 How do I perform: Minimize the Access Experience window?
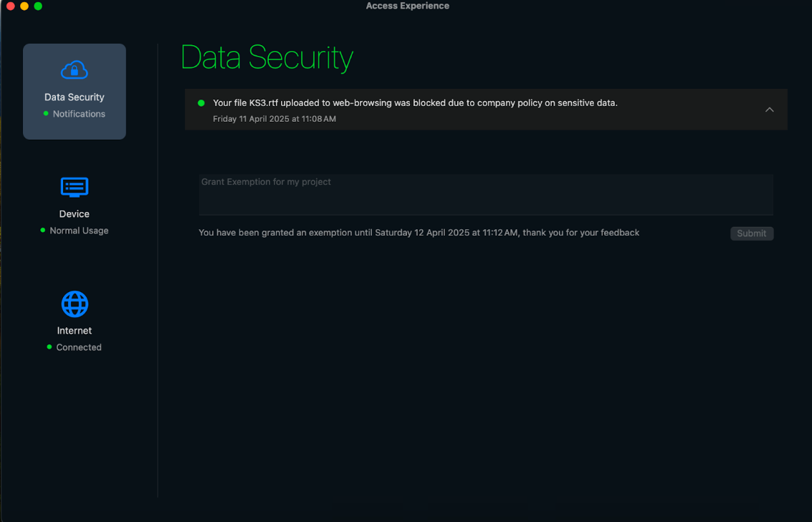[24, 6]
